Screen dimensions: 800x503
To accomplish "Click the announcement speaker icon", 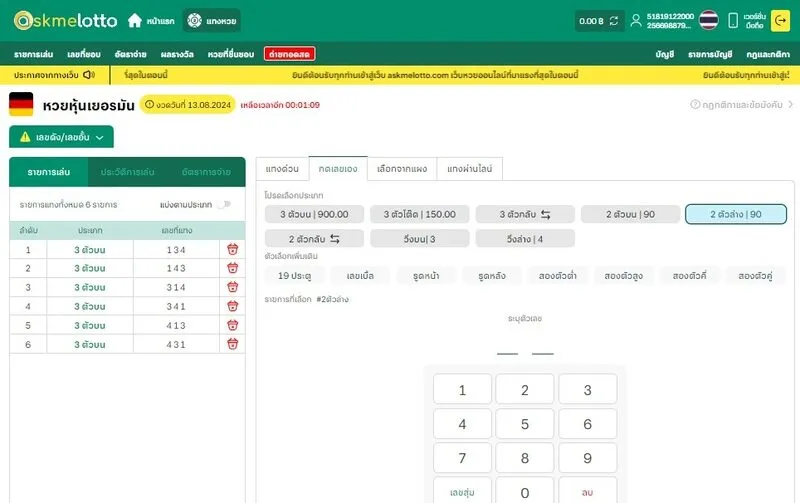I will click(x=89, y=75).
